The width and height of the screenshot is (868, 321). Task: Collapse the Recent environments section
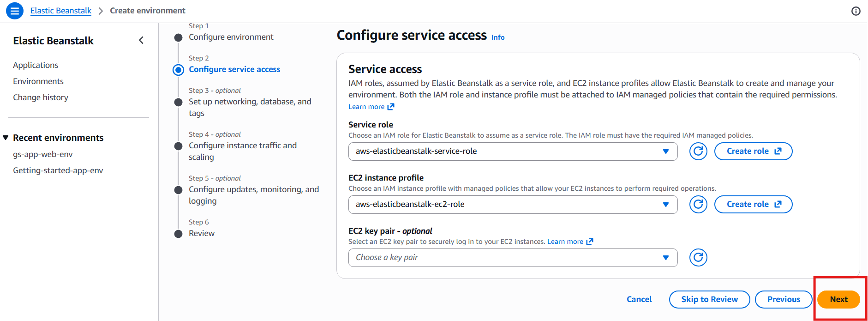pyautogui.click(x=6, y=138)
